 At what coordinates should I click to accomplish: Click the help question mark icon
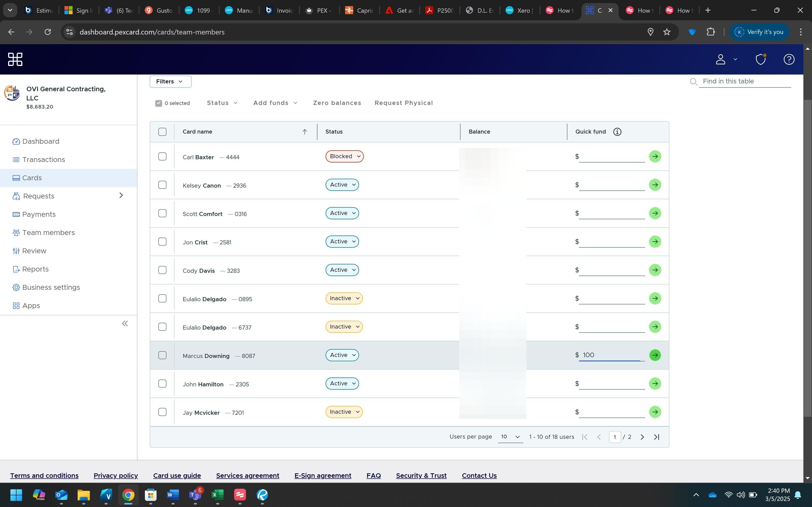[x=788, y=59]
